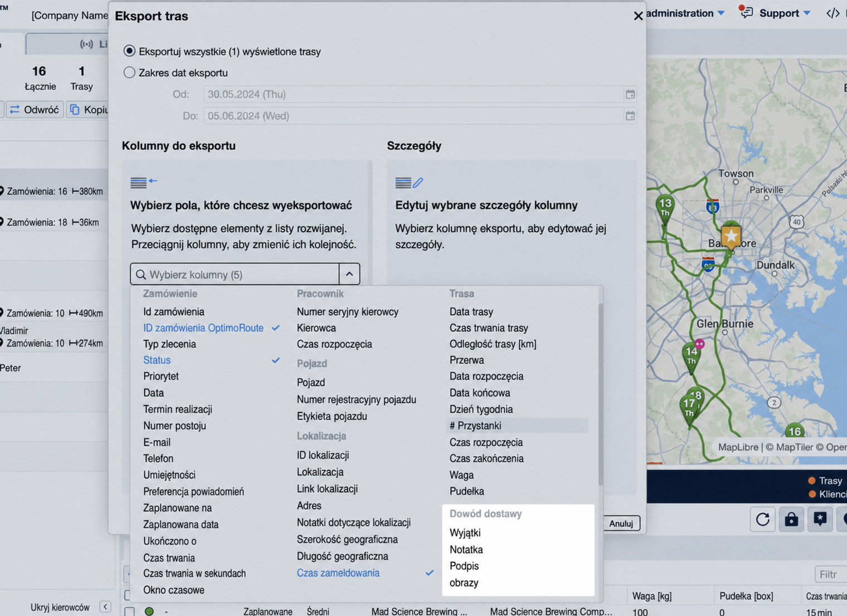Select Wyjątki under Dowód dostawy
847x616 pixels.
click(465, 533)
